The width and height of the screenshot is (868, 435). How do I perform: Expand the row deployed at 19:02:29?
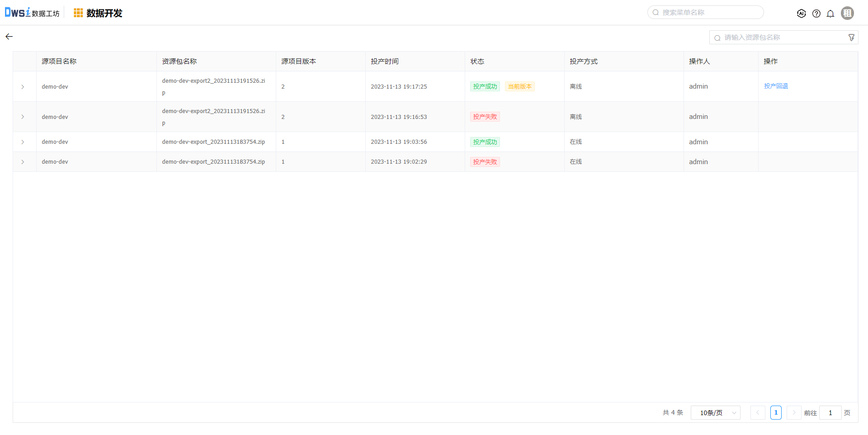[x=23, y=162]
